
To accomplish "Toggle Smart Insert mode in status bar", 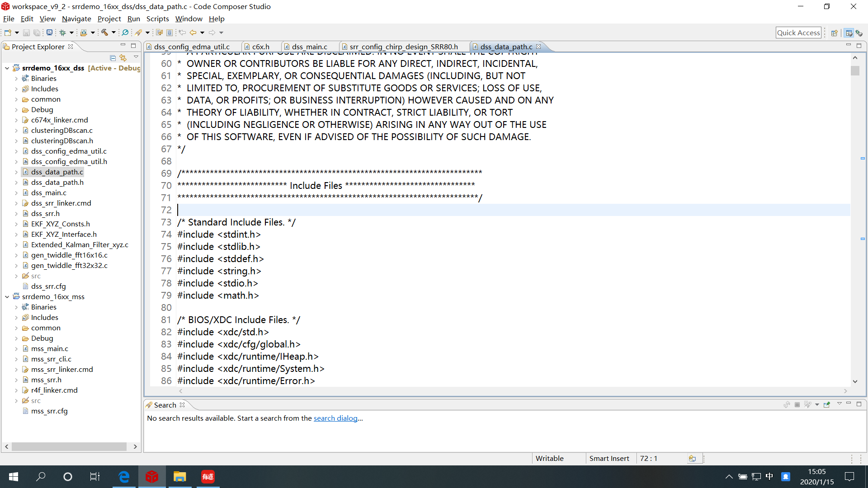I will tap(609, 458).
